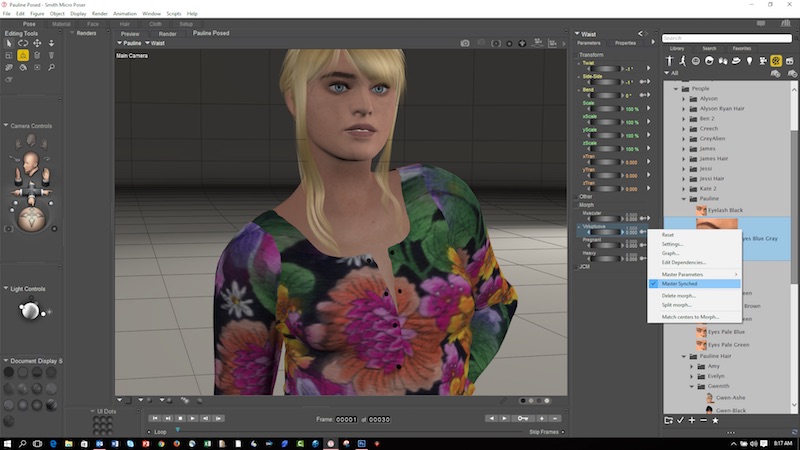Click the camera trackball sphere
Screen dimensions: 800x450
(31, 219)
